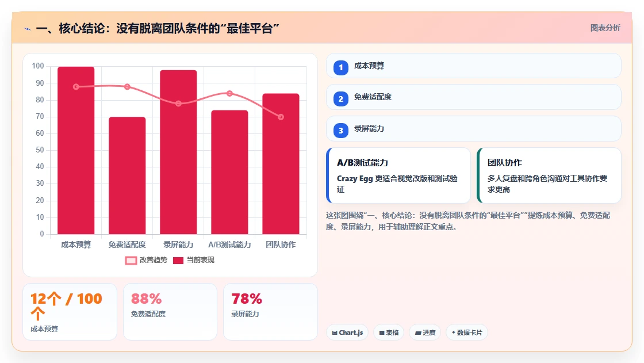Screen dimensions: 644x363
Task: Click the Chart.js tag
Action: click(x=347, y=333)
